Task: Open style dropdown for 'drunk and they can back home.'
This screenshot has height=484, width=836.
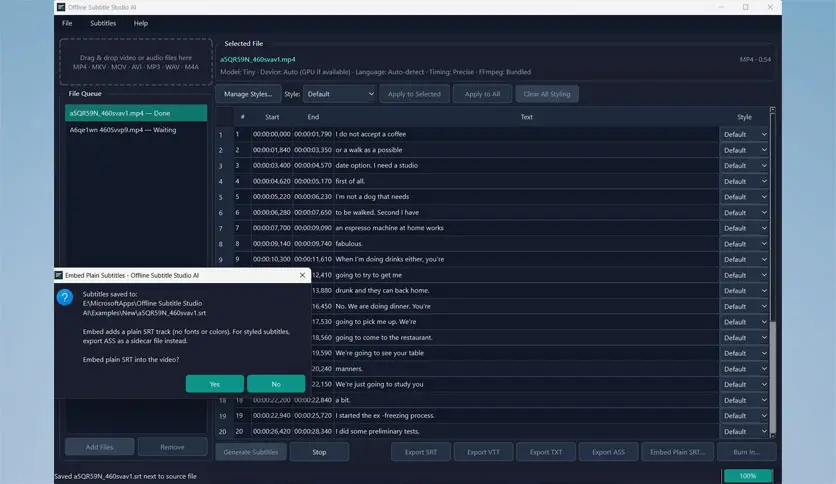Action: tap(744, 291)
